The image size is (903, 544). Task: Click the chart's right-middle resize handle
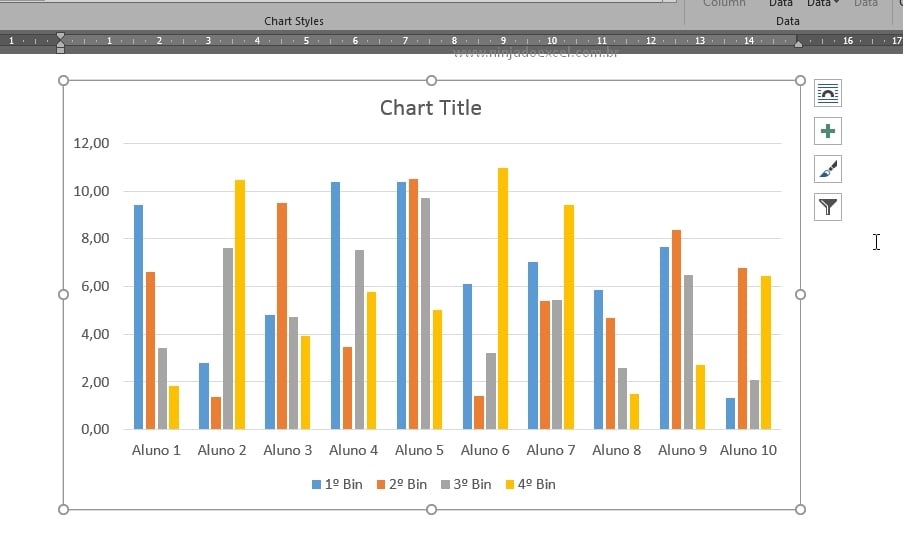pyautogui.click(x=800, y=294)
